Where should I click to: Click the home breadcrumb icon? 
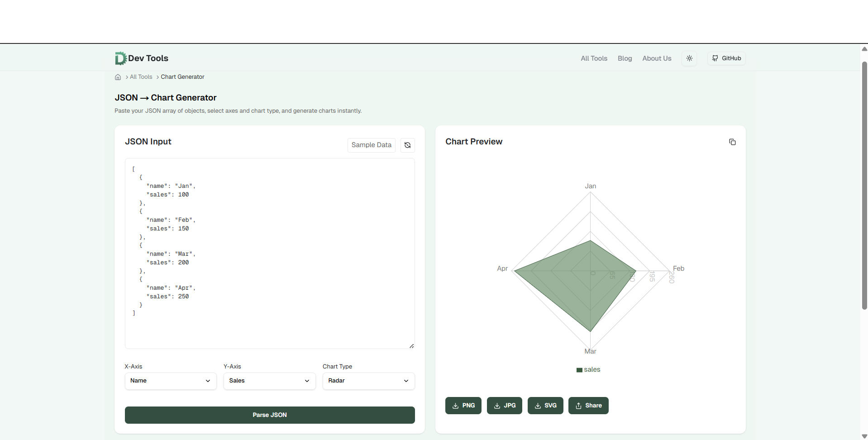point(118,77)
